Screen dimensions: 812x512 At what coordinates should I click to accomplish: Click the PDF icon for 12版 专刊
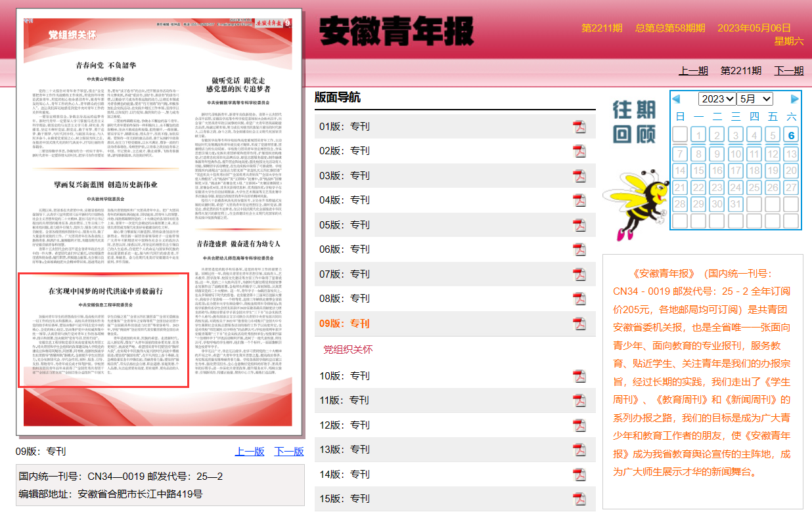point(579,425)
